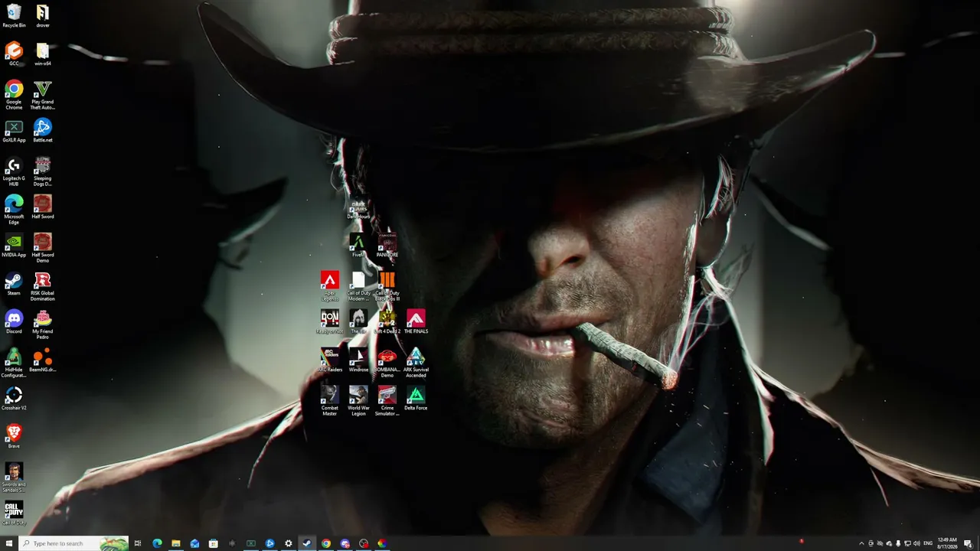This screenshot has height=551, width=980.
Task: Open Battle.net from the taskbar
Action: click(x=269, y=543)
